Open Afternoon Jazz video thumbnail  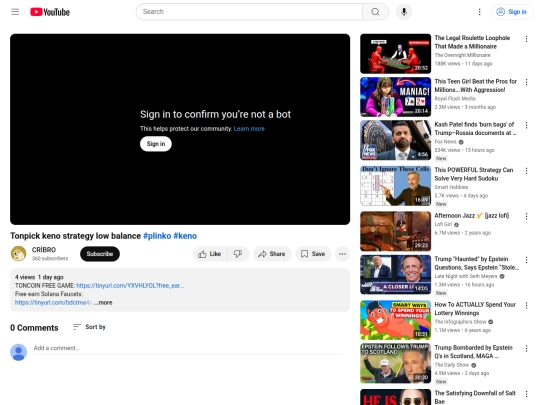(395, 231)
